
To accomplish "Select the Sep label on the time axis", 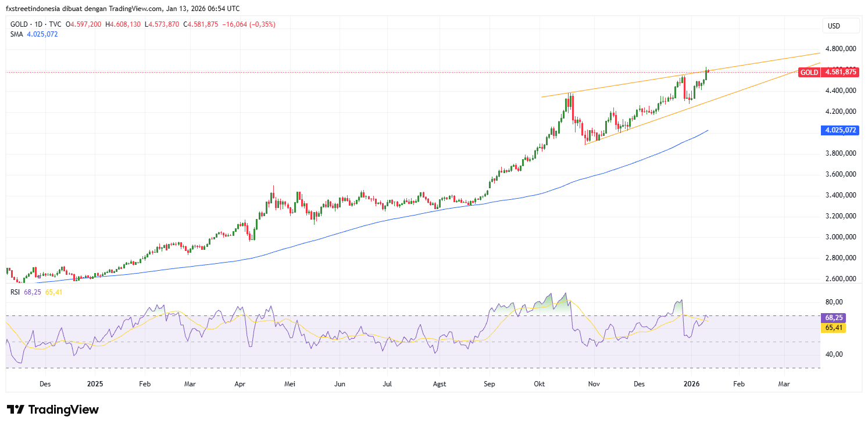I will 489,384.
